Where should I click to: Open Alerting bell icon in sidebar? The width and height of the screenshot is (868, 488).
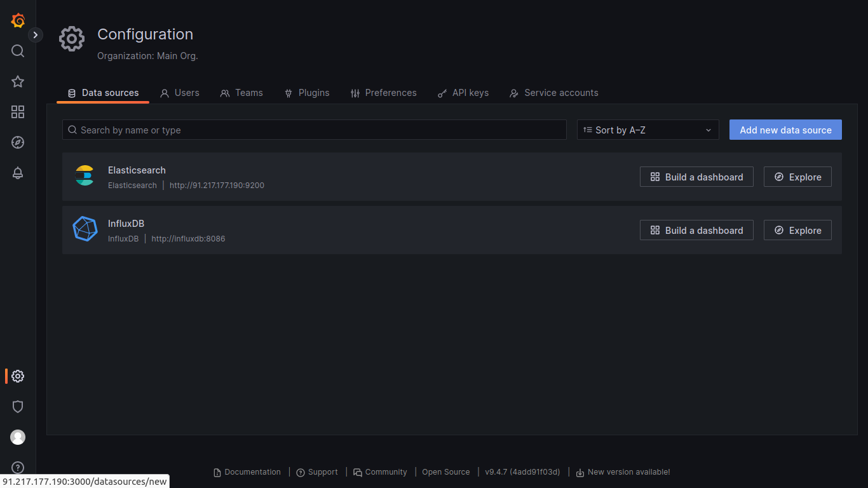(x=18, y=173)
